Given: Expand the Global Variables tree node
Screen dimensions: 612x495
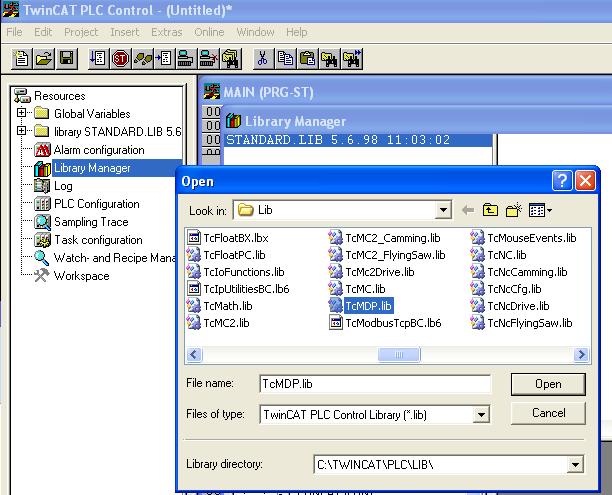Looking at the screenshot, I should tap(22, 113).
